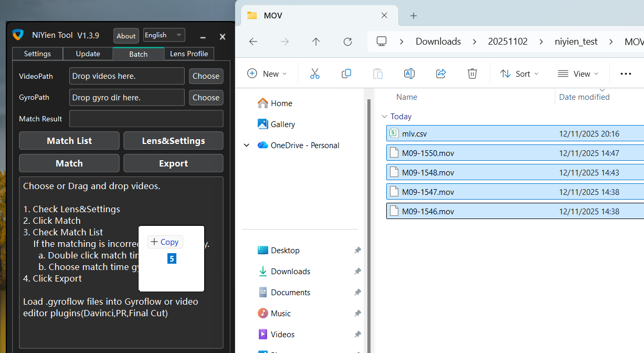Viewport: 644px width, 353px height.
Task: Navigate up using the up-arrow icon
Action: (x=316, y=41)
